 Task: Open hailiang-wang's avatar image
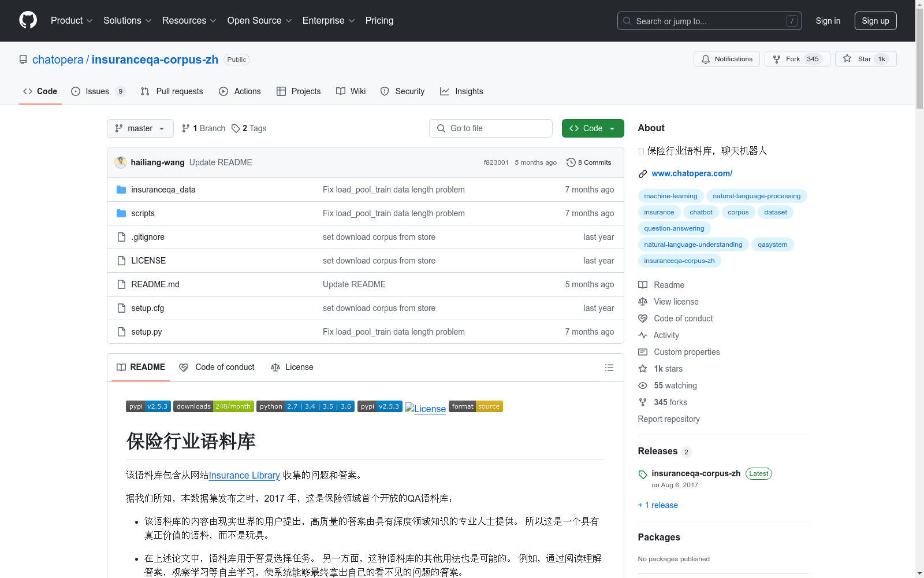click(x=121, y=162)
